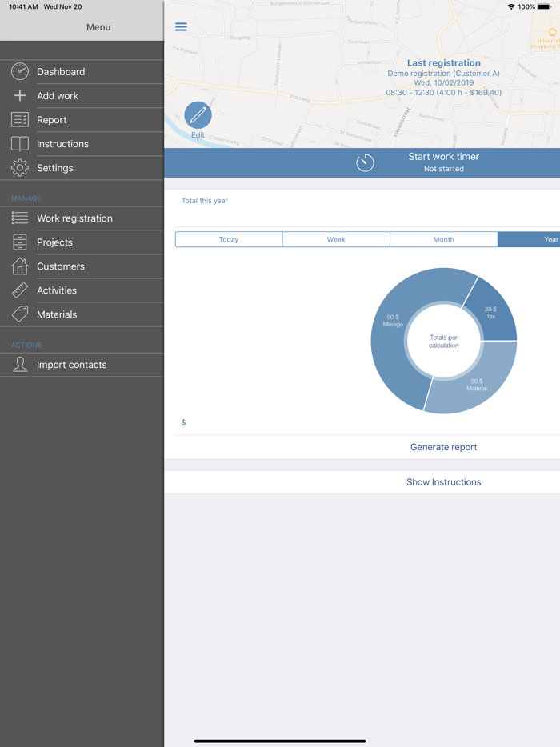Tap Show Instructions button
560x747 pixels.
coord(444,482)
